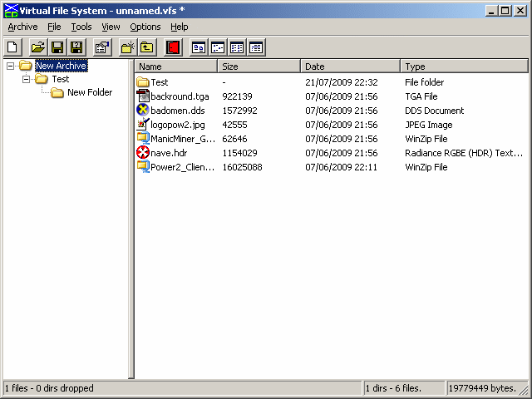Sort by Size column header

[259, 66]
